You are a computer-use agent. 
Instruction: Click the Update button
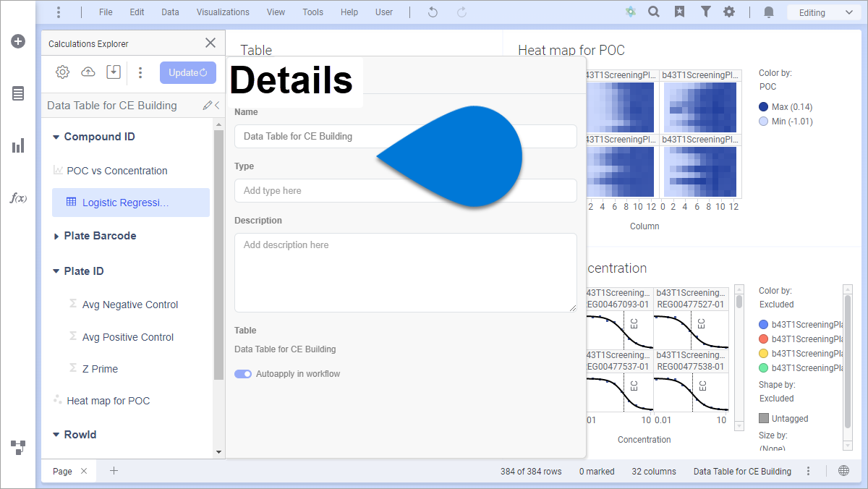click(x=187, y=72)
